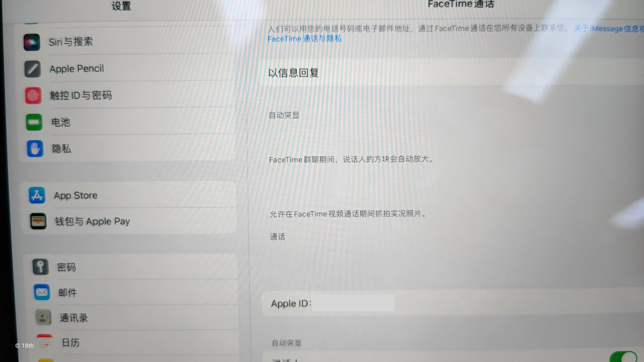This screenshot has width=644, height=362.
Task: Toggle the 说话人 green switch
Action: pos(623,357)
